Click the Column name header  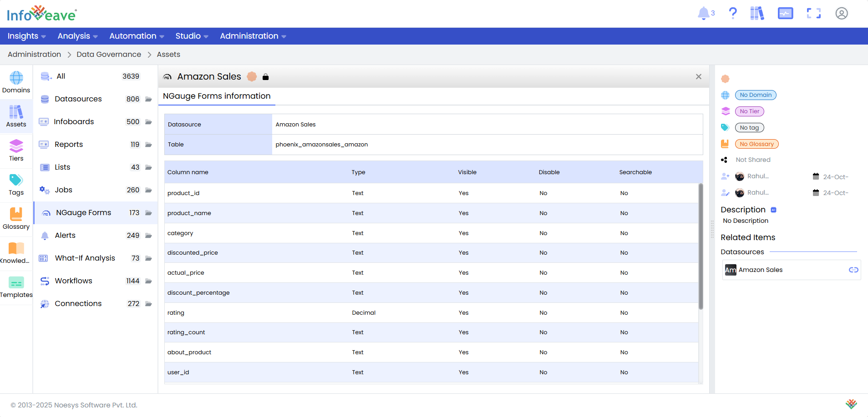pos(188,172)
